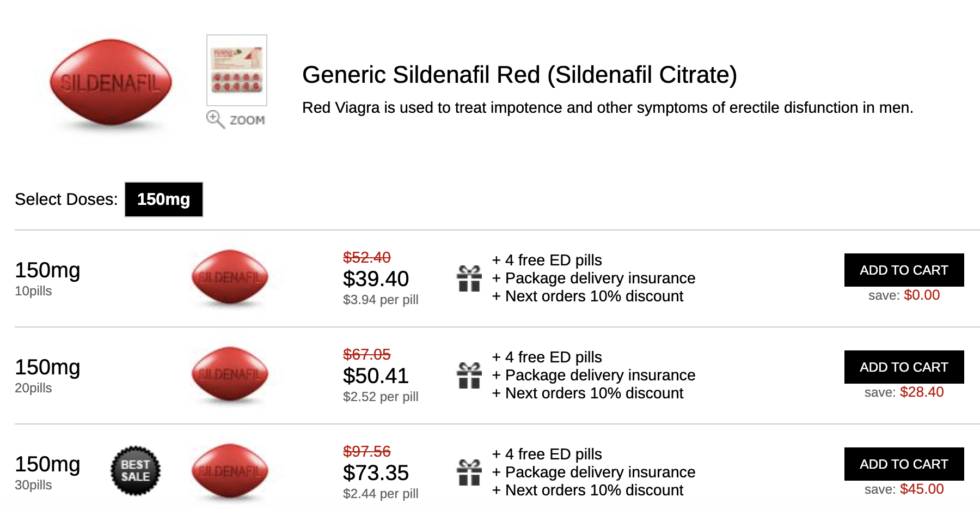
Task: Click the pill icon beside the 20 pills offer
Action: coord(229,374)
